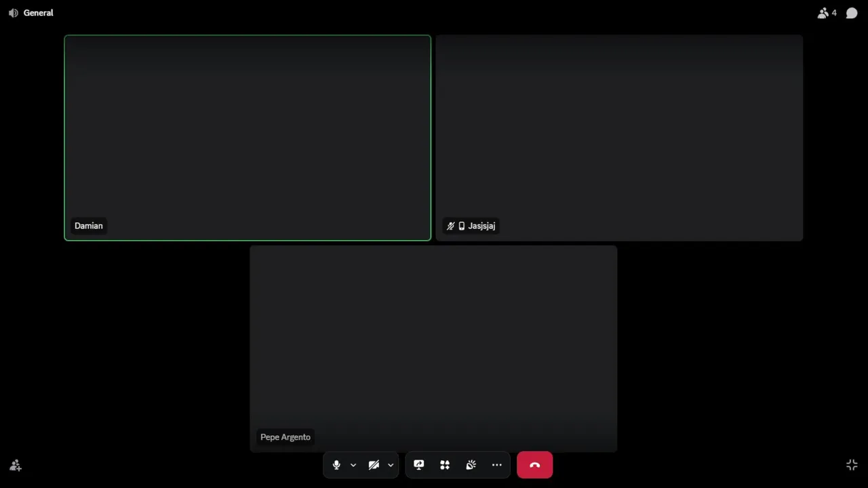Viewport: 868px width, 488px height.
Task: Turn on the camera
Action: point(374,465)
